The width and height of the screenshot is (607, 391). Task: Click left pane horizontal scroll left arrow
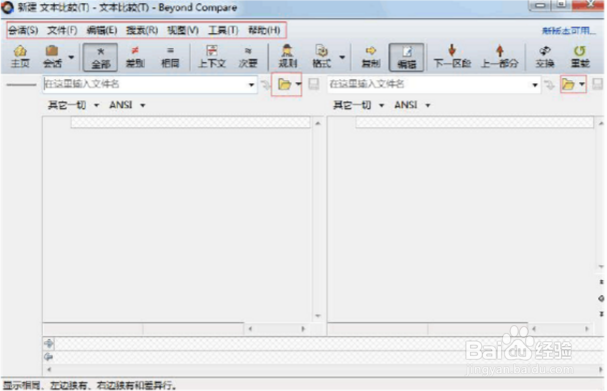click(250, 329)
